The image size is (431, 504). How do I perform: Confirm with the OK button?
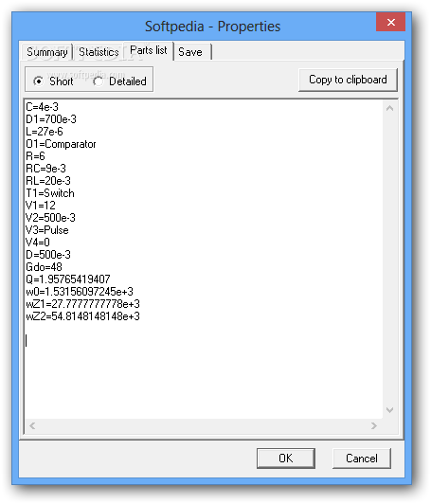286,458
